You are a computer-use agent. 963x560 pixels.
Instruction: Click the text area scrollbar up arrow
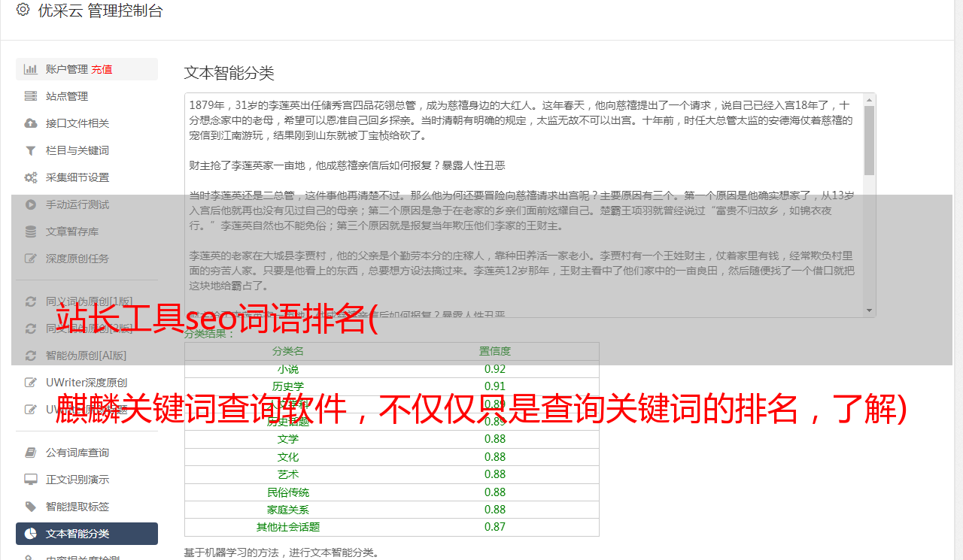(869, 99)
